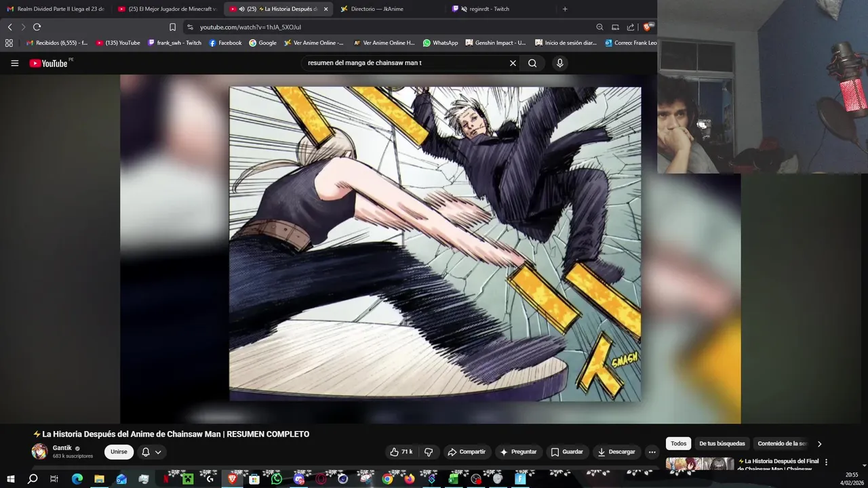This screenshot has height=488, width=868.
Task: Open the frank_swh Twitch bookmark
Action: point(174,43)
